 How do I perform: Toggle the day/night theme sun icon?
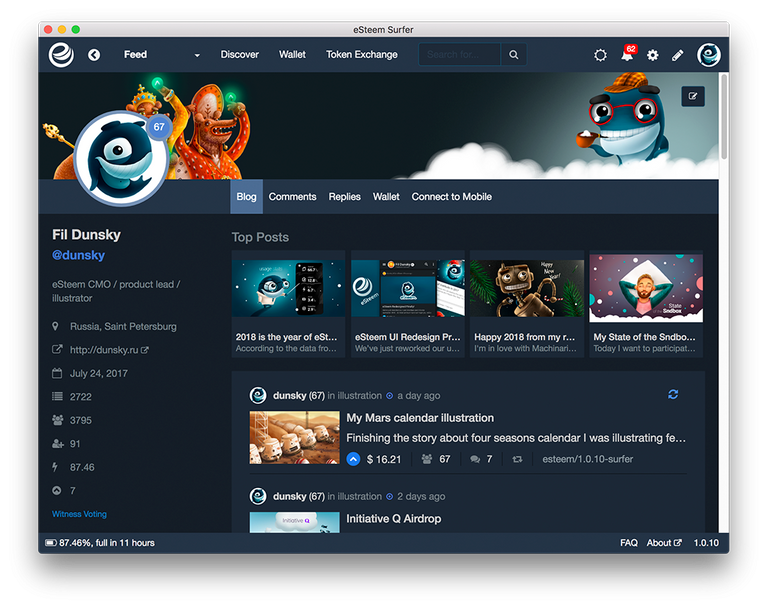600,55
